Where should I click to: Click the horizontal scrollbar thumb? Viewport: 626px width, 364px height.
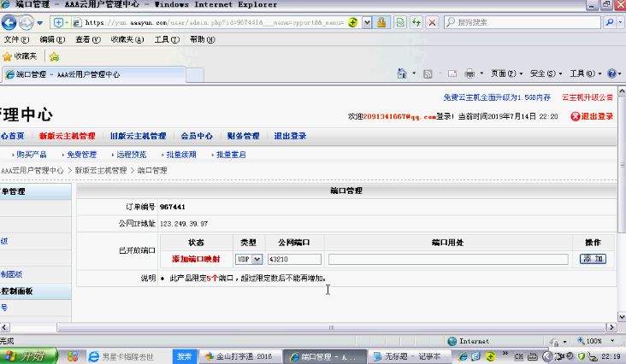coord(331,327)
